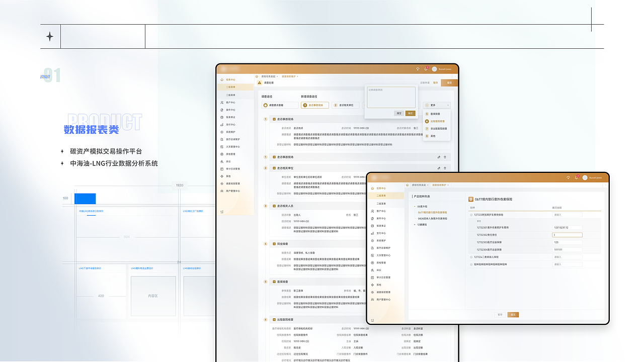This screenshot has height=362, width=644.
Task: Select 0606团体人身意外伤害保险 in product tree
Action: (x=433, y=218)
